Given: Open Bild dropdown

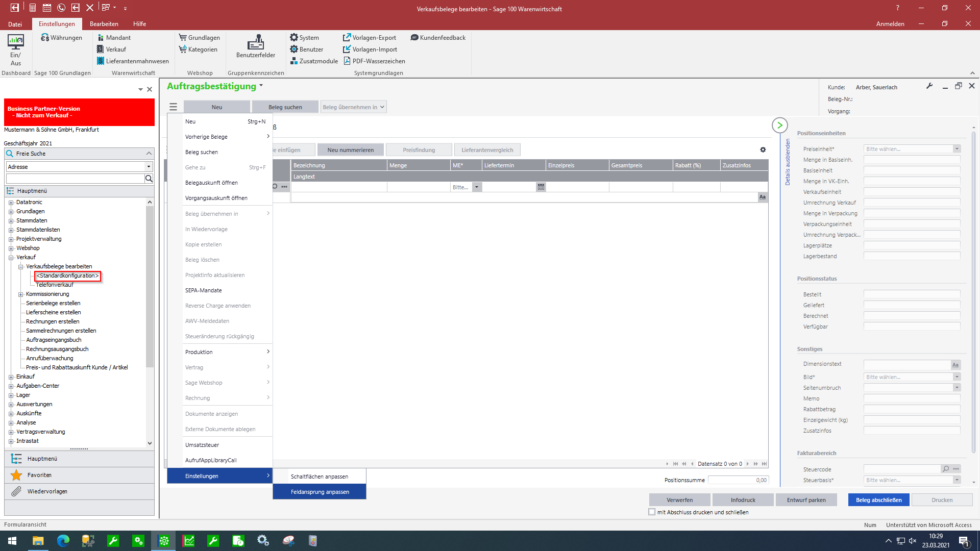Looking at the screenshot, I should [957, 377].
